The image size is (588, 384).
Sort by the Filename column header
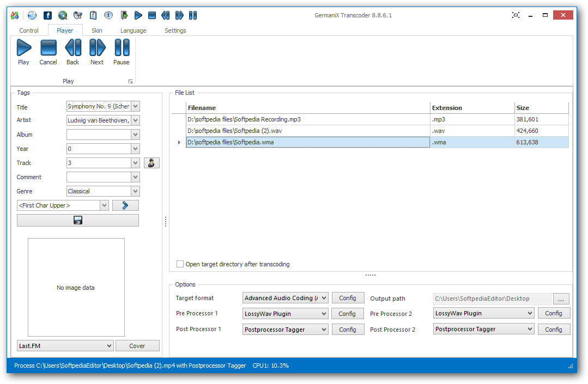click(x=308, y=108)
